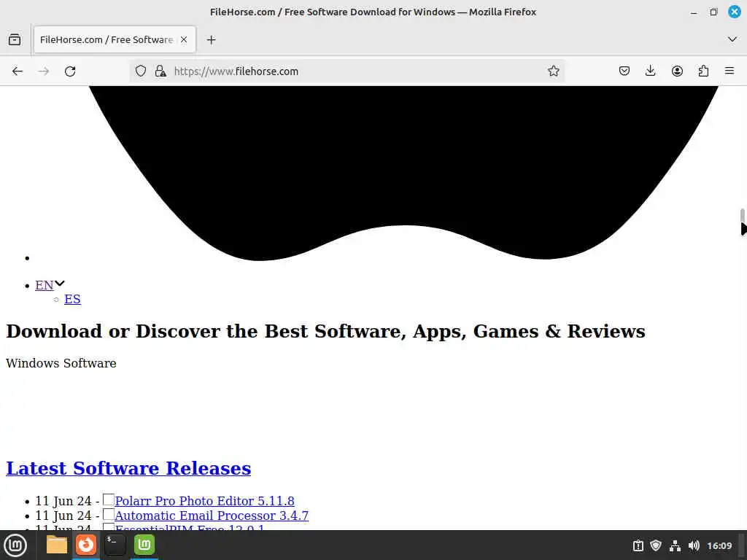
Task: Open a new browser tab
Action: 211,40
